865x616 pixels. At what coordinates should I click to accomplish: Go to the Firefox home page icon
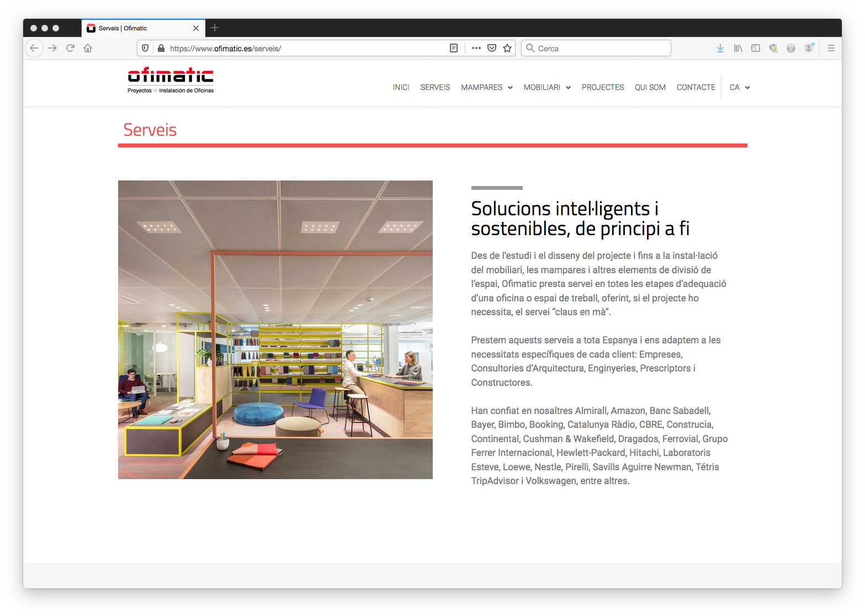(x=88, y=48)
